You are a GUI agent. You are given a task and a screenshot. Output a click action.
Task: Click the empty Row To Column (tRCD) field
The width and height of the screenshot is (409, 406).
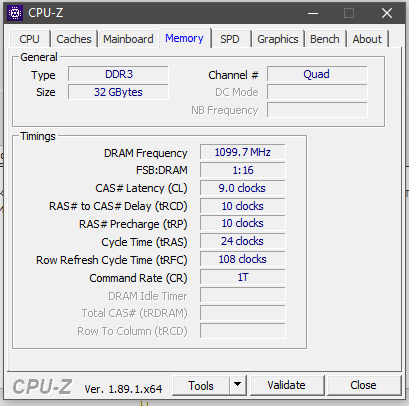click(243, 331)
